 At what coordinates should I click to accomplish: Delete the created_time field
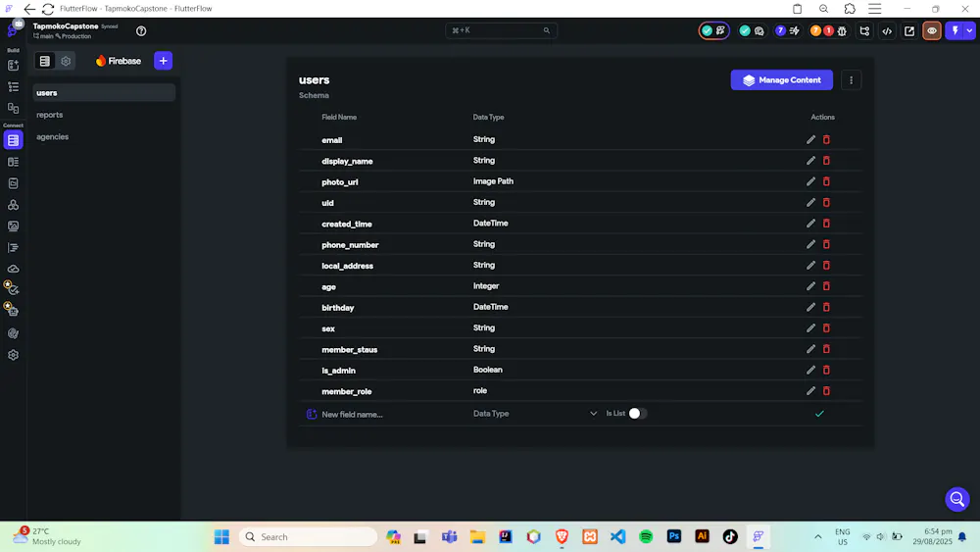pos(826,224)
